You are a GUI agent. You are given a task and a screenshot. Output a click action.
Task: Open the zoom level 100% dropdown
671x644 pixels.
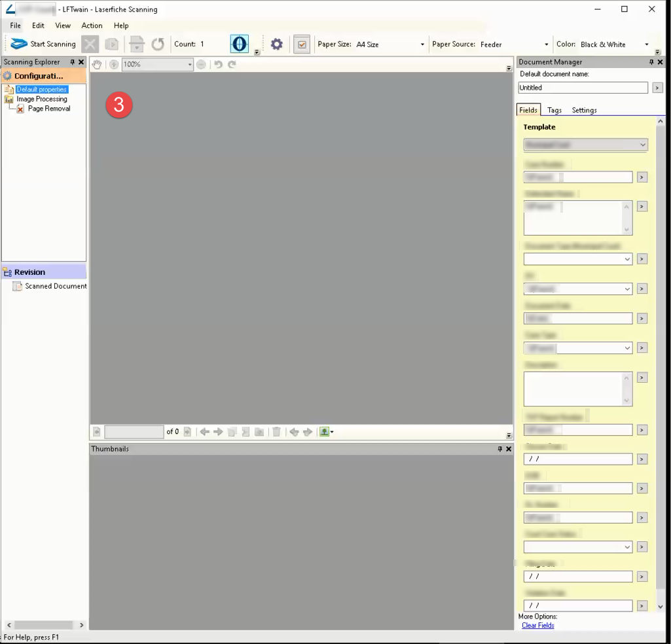coord(190,64)
